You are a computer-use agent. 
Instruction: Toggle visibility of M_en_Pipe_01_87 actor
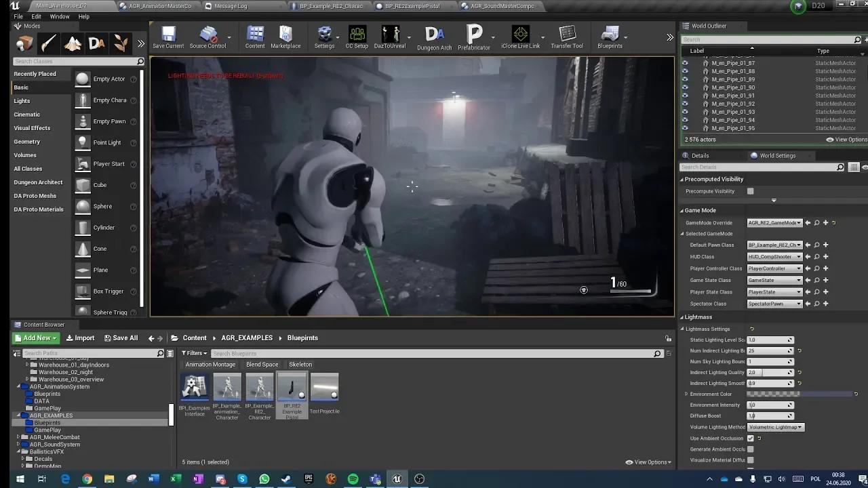684,62
